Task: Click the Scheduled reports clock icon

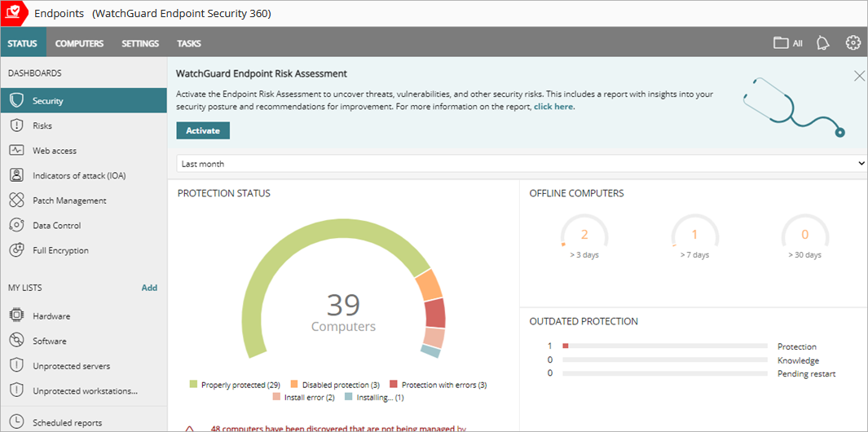Action: click(x=16, y=422)
